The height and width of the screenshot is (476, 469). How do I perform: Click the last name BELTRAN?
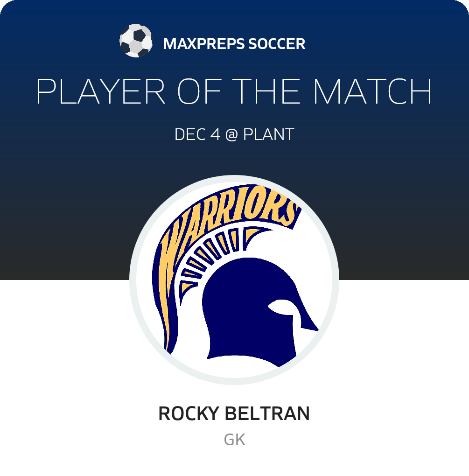pyautogui.click(x=267, y=413)
